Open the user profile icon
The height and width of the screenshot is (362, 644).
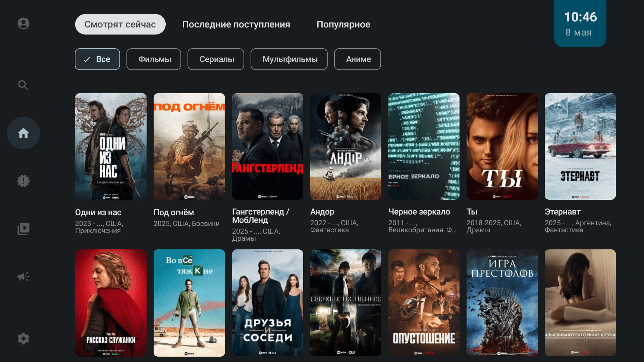pos(23,23)
